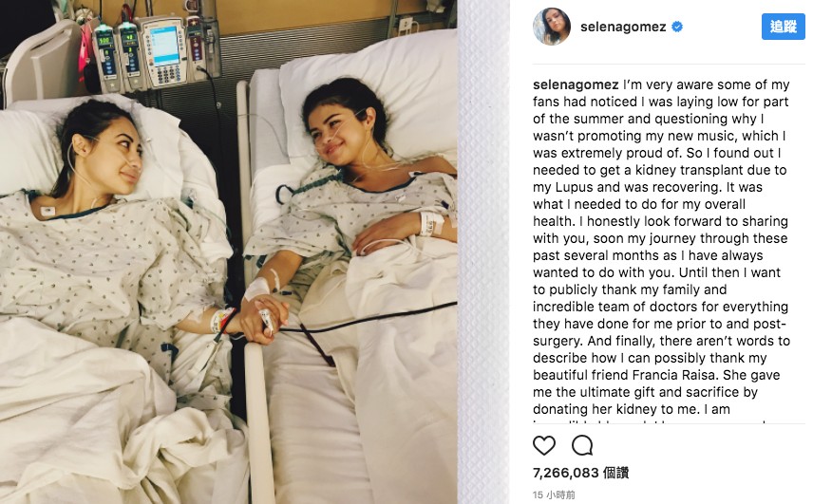This screenshot has height=504, width=813.
Task: Open the post permalink via 15 小時前
Action: pos(554,495)
